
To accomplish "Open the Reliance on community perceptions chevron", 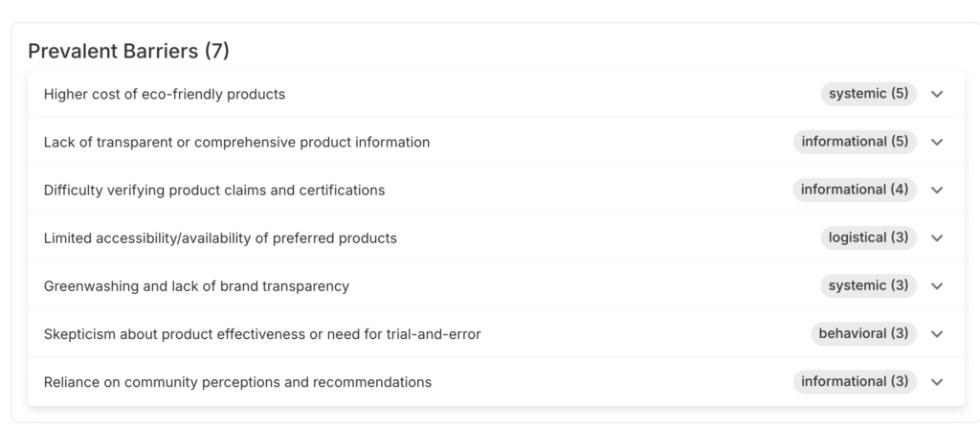I will pos(937,382).
